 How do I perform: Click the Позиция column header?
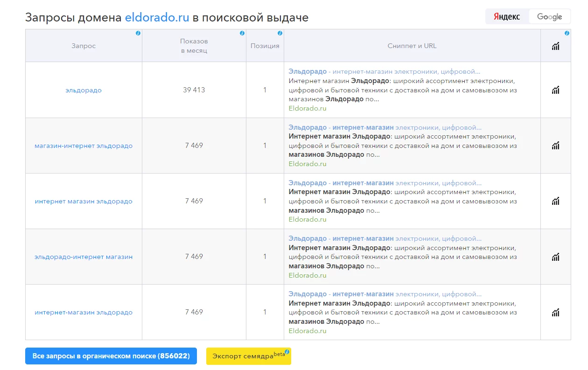265,46
